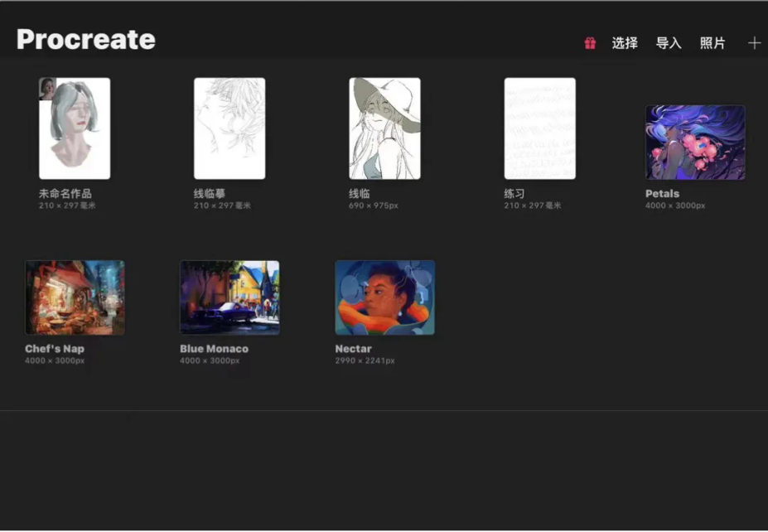Tap the plus icon to create new canvas
768x532 pixels.
click(753, 43)
